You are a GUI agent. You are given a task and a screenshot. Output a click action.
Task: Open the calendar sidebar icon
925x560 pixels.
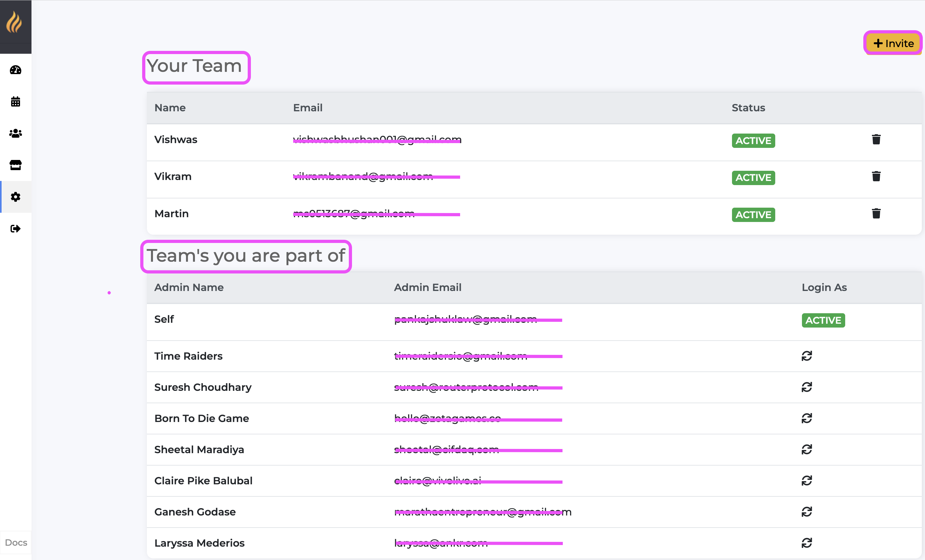pyautogui.click(x=15, y=102)
